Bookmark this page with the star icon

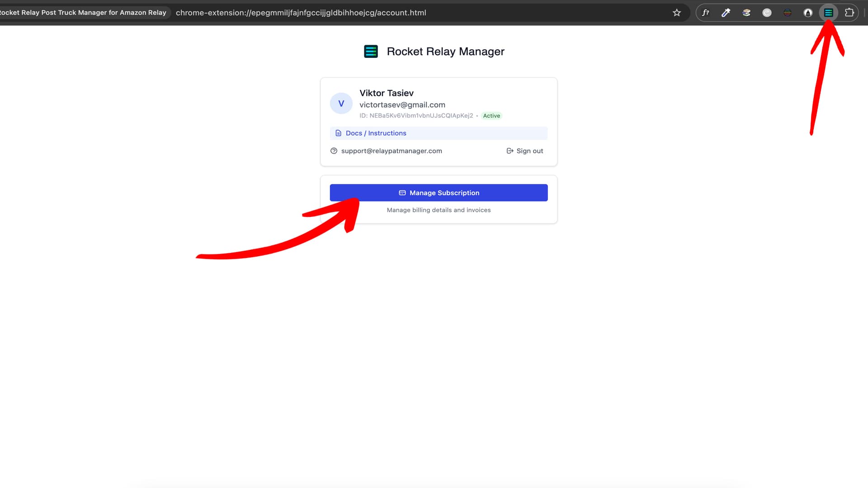tap(677, 13)
